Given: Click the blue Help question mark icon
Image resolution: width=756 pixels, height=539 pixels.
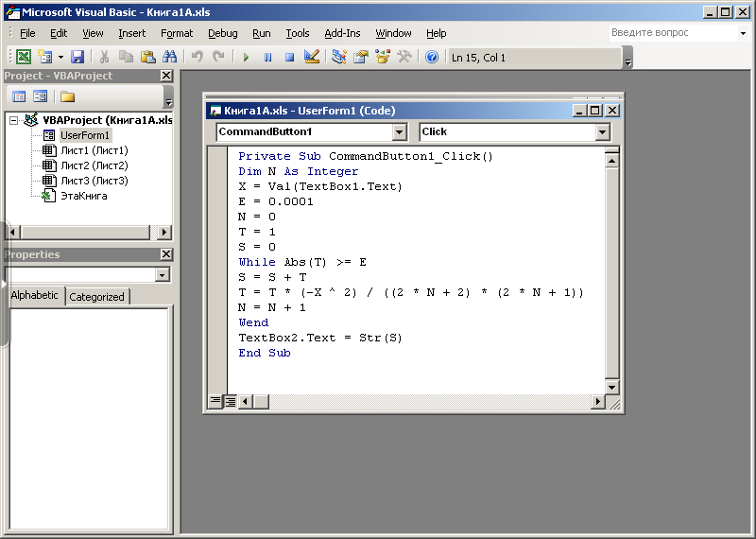Looking at the screenshot, I should (432, 57).
